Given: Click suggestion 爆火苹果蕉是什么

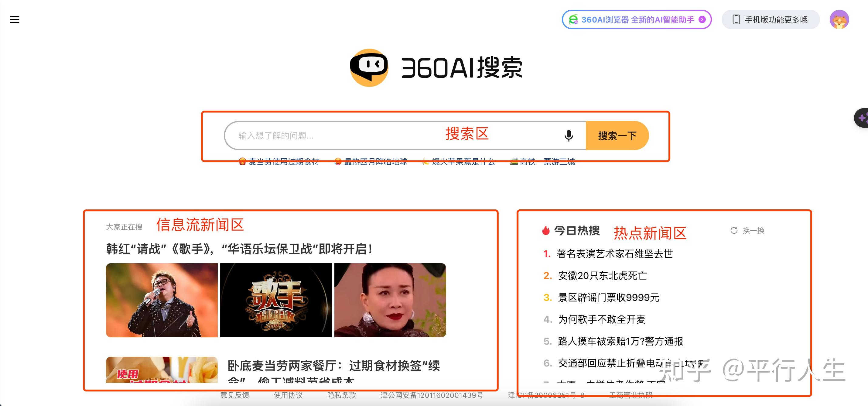Looking at the screenshot, I should coord(459,162).
